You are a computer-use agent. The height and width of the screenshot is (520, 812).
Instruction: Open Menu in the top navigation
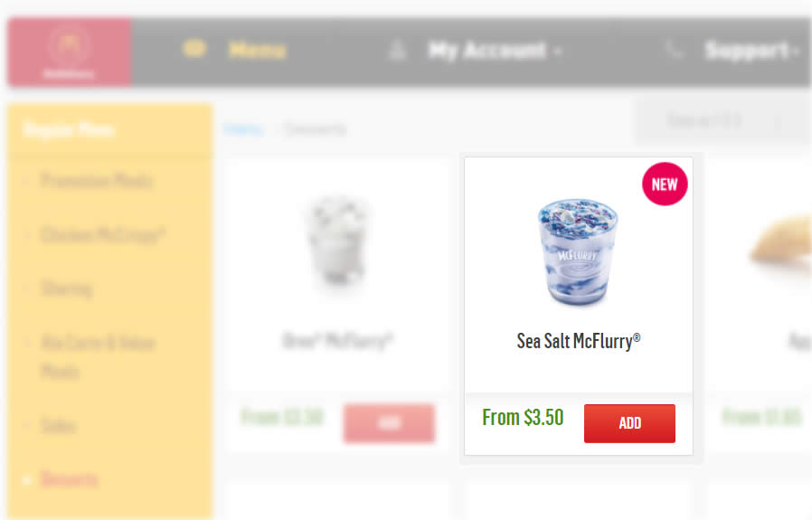click(258, 50)
